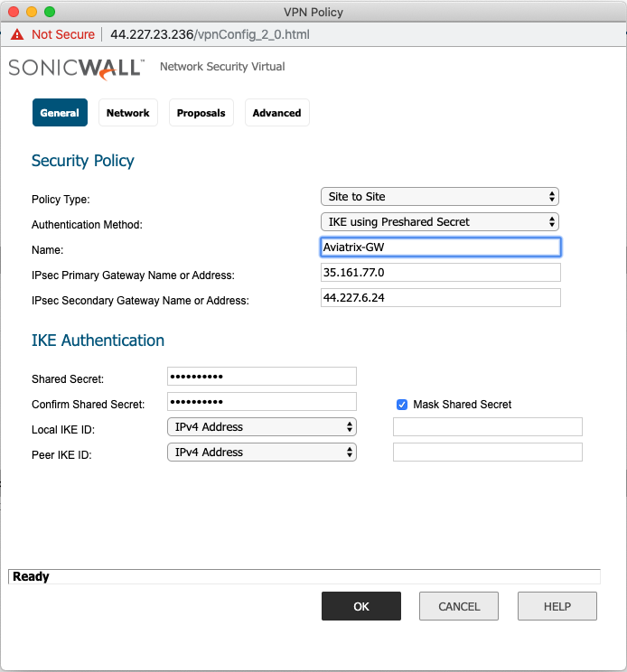This screenshot has width=627, height=672.
Task: Uncheck the Mask Shared Secret checkbox
Action: click(x=402, y=405)
